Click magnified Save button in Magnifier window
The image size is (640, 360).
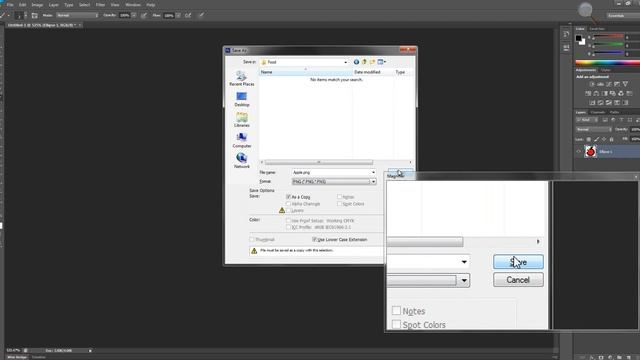518,262
